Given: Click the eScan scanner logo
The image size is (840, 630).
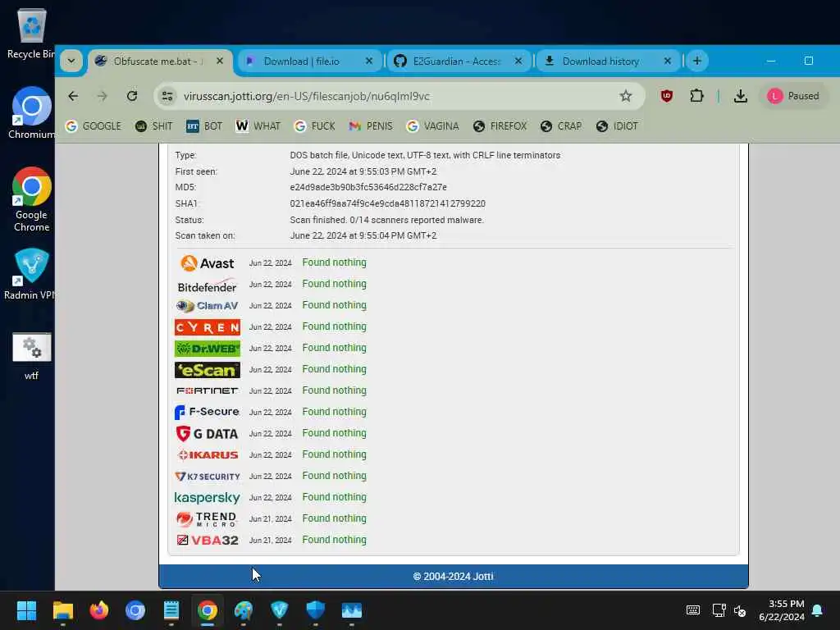Looking at the screenshot, I should (x=207, y=370).
